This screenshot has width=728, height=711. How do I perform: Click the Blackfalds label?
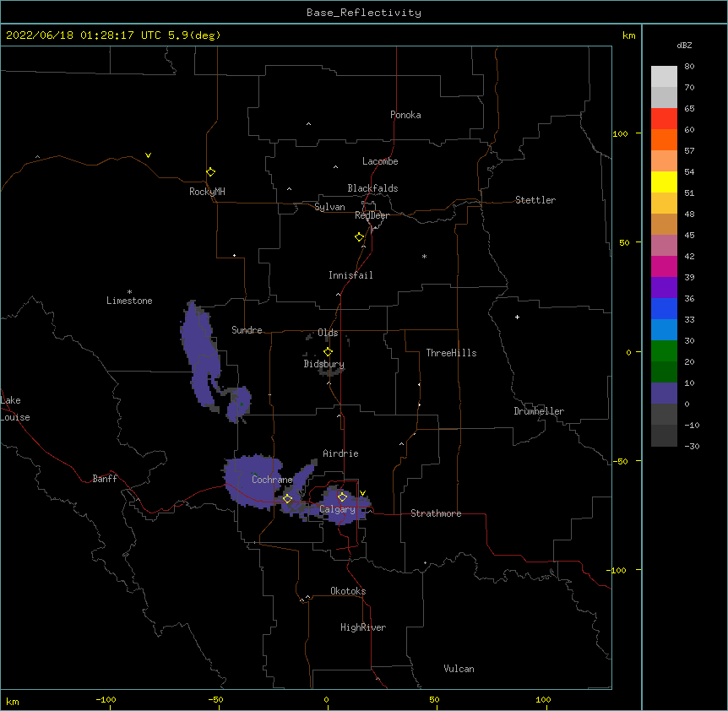coord(372,188)
